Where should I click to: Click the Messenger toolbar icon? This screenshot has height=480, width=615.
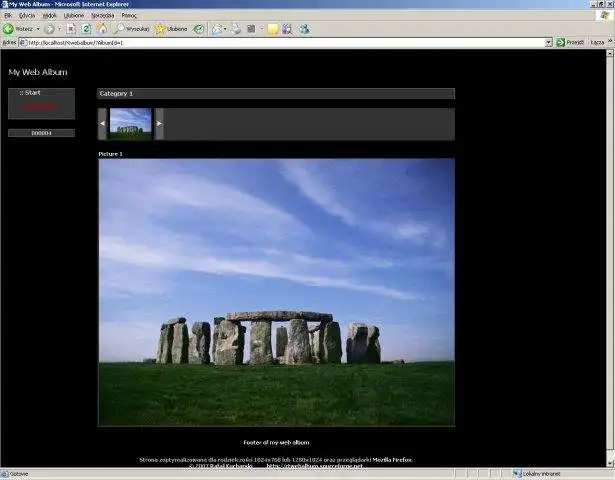pos(305,29)
